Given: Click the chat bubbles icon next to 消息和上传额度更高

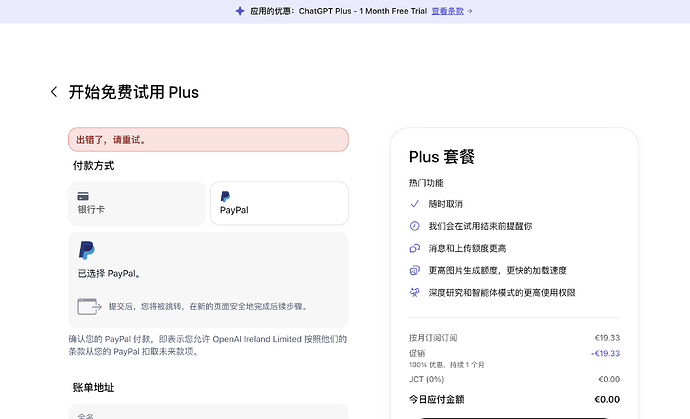Looking at the screenshot, I should pyautogui.click(x=415, y=248).
